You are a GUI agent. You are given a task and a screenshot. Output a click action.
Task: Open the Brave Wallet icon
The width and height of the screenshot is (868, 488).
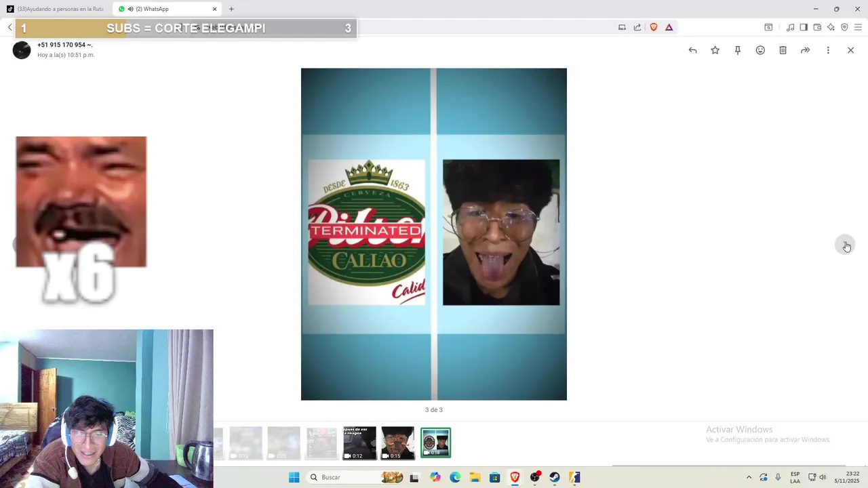pos(817,27)
